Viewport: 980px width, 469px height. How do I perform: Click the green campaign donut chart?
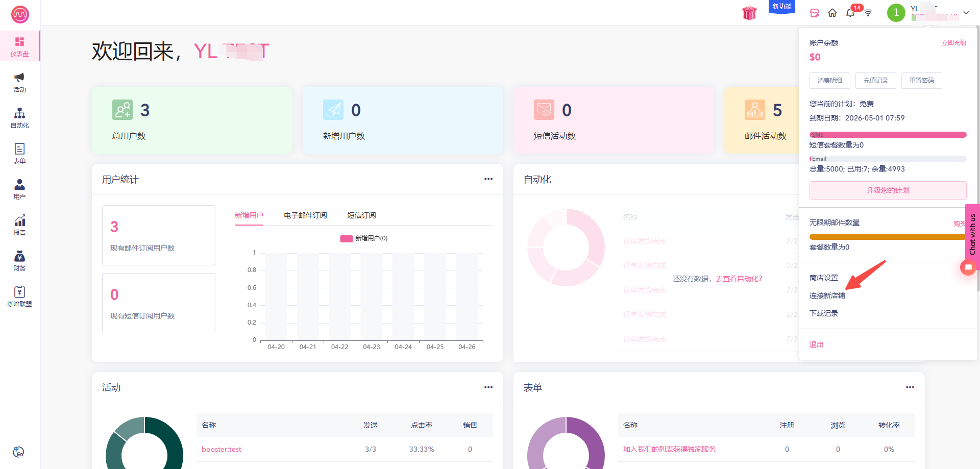click(144, 443)
